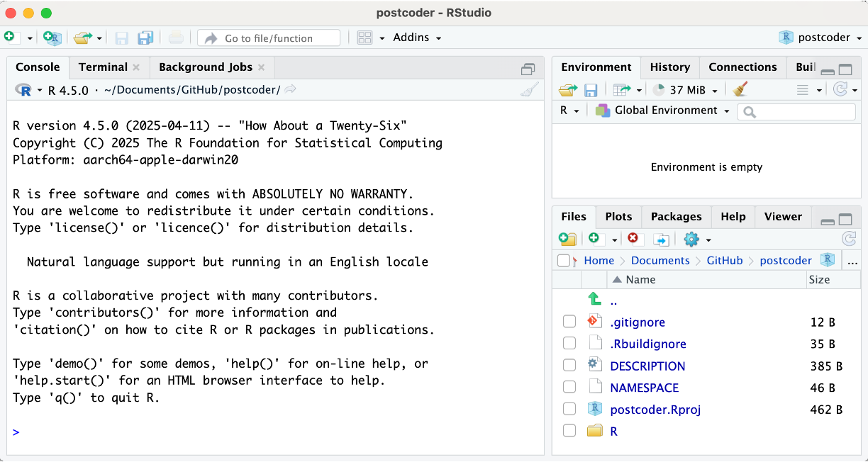Click the New File icon in main toolbar
This screenshot has height=462, width=868.
9,37
